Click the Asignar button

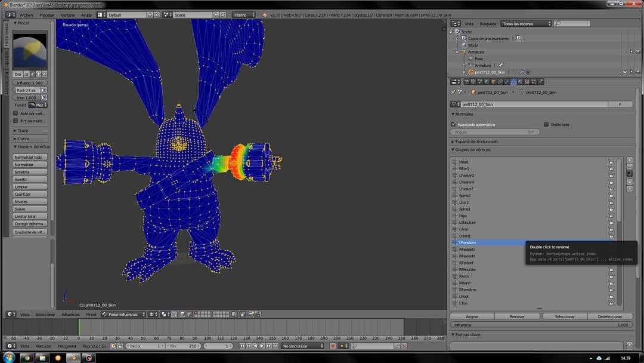click(472, 316)
